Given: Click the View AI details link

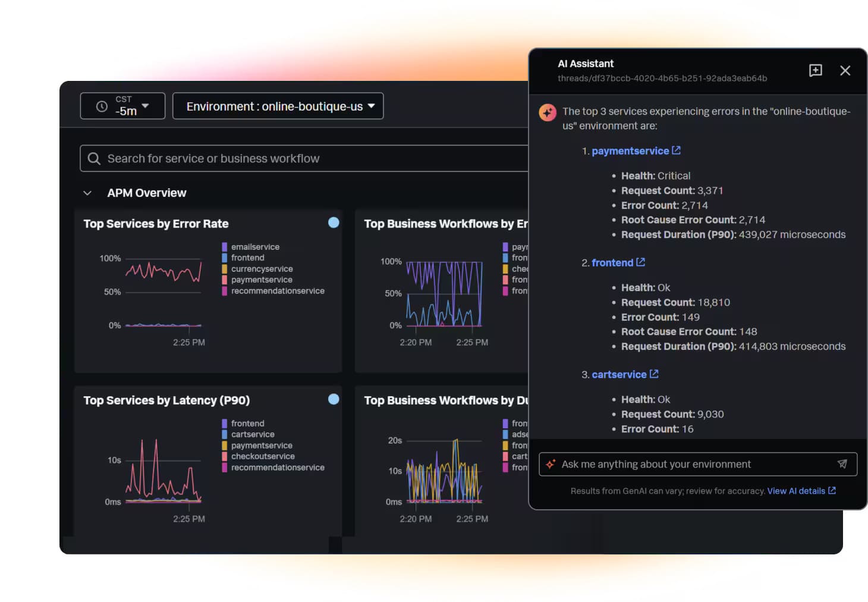Looking at the screenshot, I should pos(797,491).
